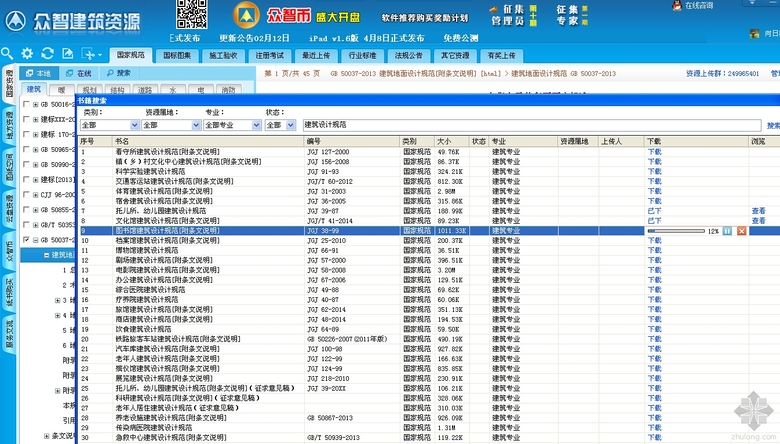The image size is (780, 444).
Task: Tick the checkbox next to CJJ 96-200 item
Action: coord(27,196)
